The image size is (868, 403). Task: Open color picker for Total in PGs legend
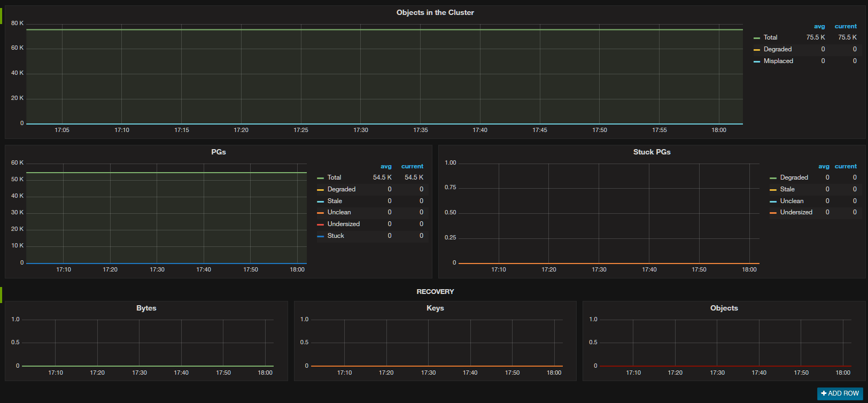[x=321, y=178]
